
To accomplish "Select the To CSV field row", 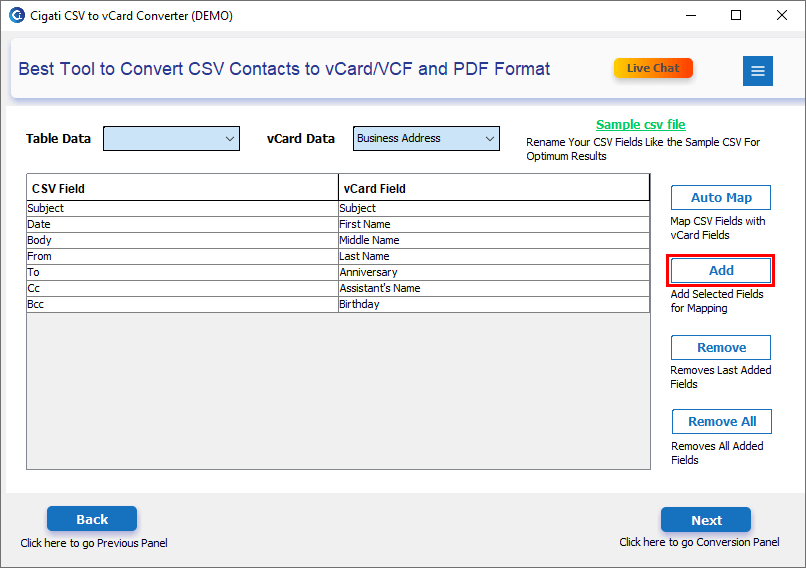I will [x=182, y=272].
